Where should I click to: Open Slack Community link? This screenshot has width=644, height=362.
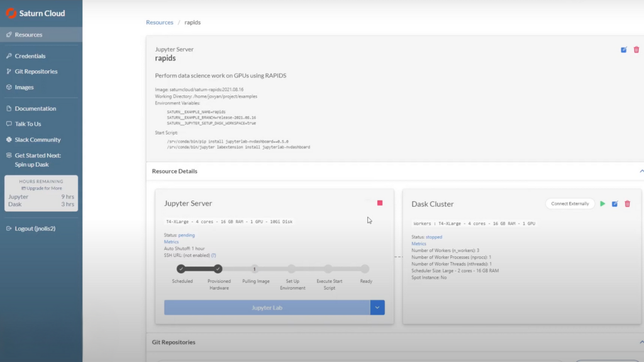click(x=38, y=140)
